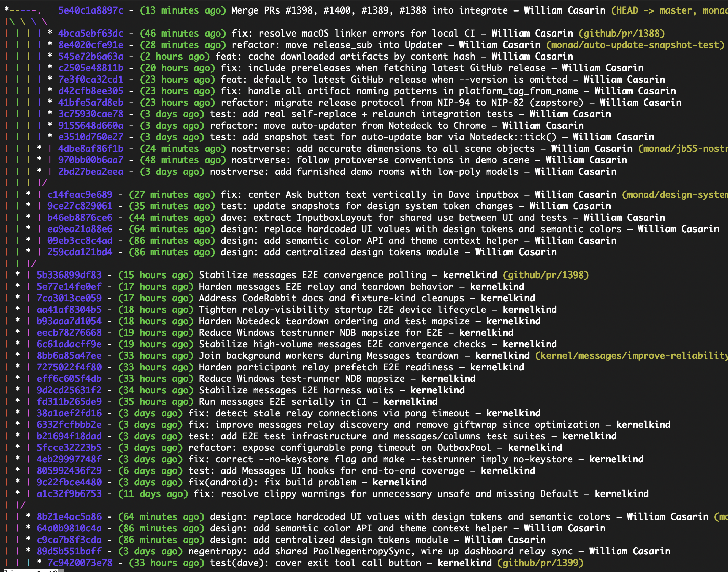Click the github/pr/1399 ref label
728x572 pixels.
point(540,563)
